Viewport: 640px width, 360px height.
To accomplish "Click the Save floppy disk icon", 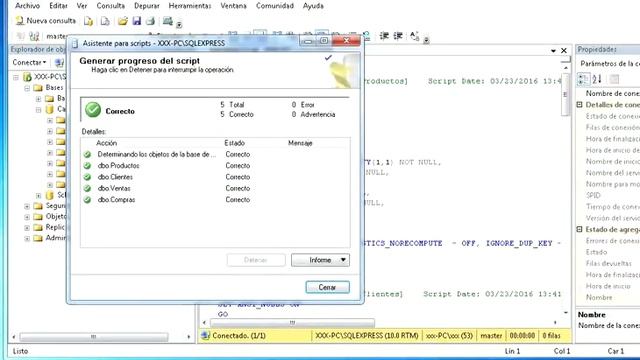I will coord(137,21).
